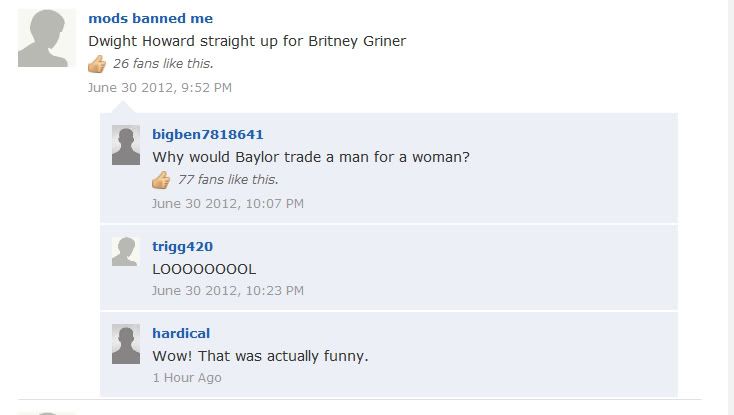This screenshot has height=415, width=734.
Task: Open bigben7818641 username link
Action: tap(208, 135)
